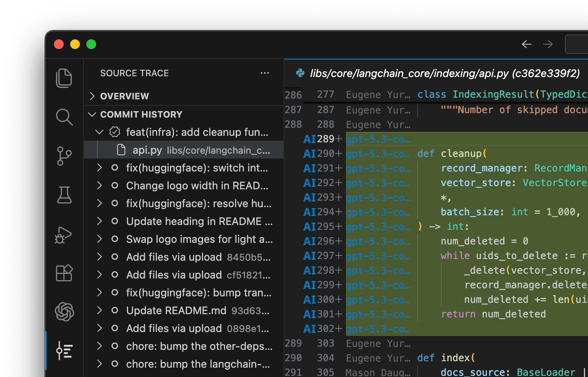Screen dimensions: 588x377
Task: Open the Source Control view
Action: [64, 156]
